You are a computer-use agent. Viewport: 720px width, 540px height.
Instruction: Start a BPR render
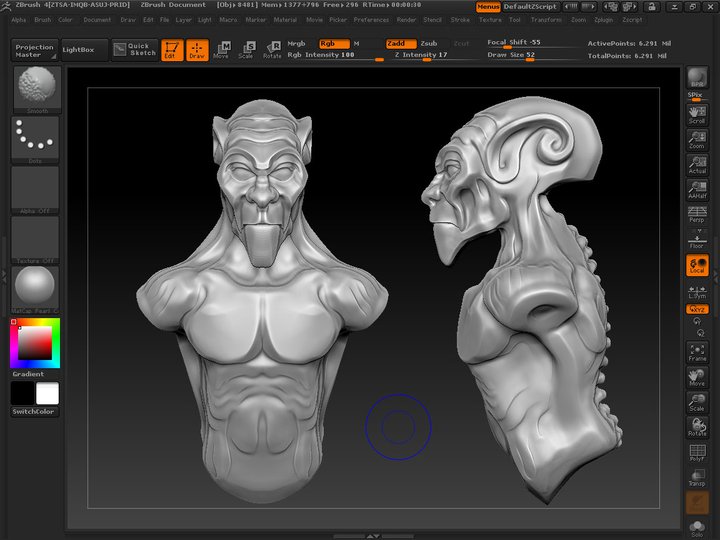pos(697,78)
